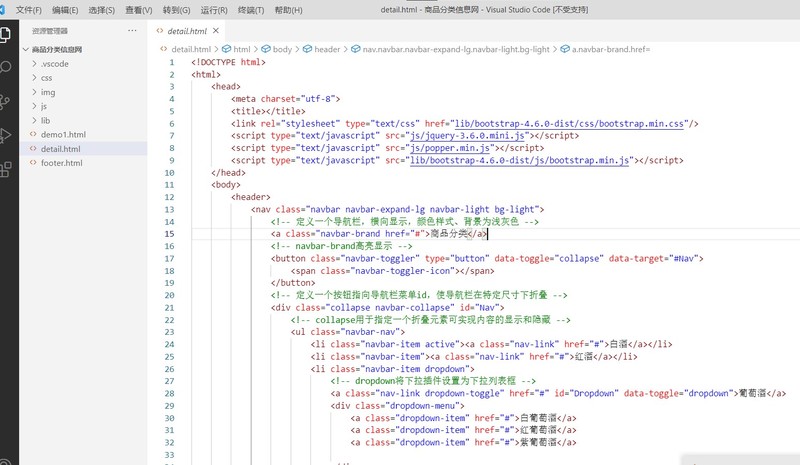Click line number 21 in the gutter
This screenshot has width=800, height=465.
click(169, 308)
